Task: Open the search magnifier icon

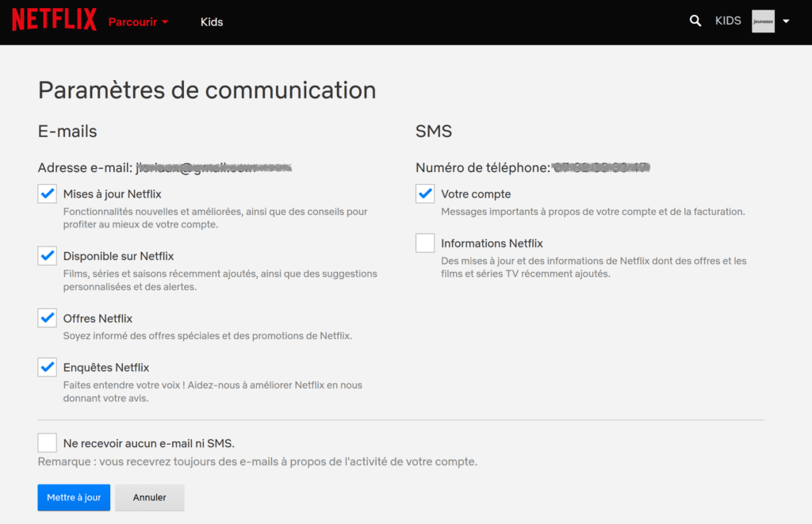Action: point(695,21)
